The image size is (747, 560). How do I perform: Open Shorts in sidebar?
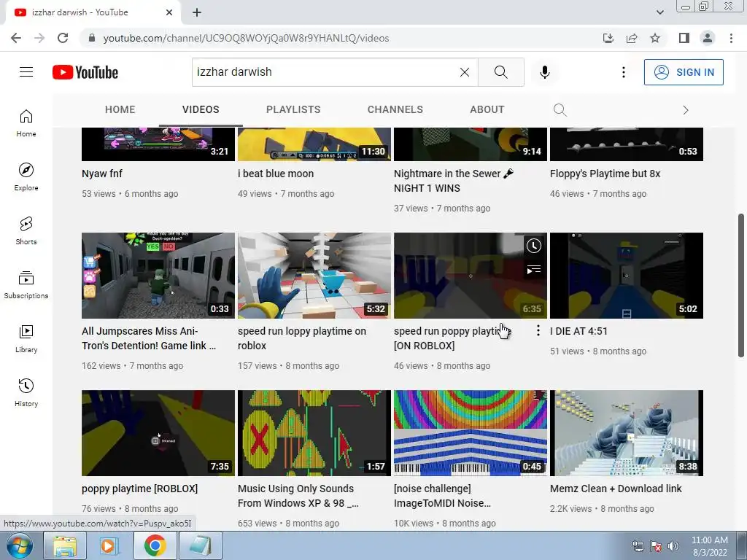coord(26,230)
